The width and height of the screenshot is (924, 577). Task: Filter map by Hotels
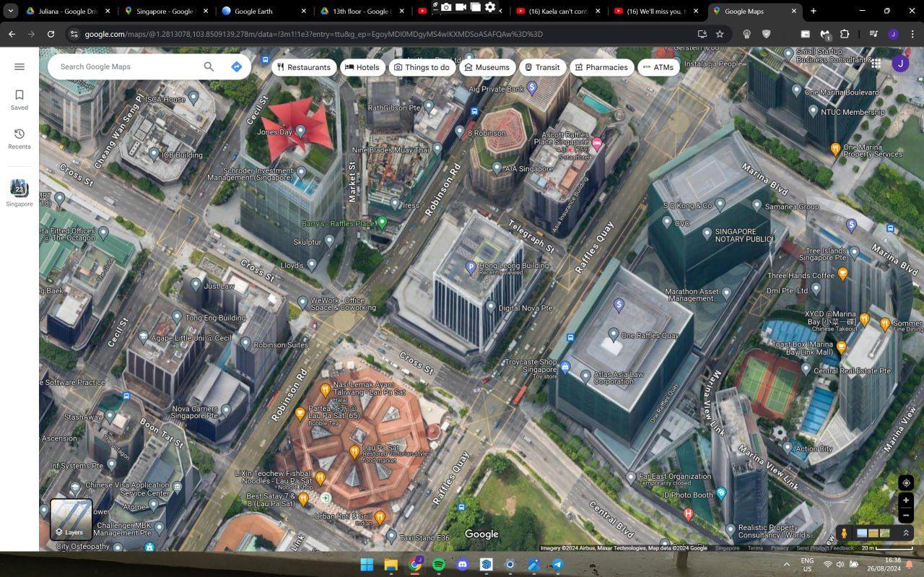coord(362,67)
